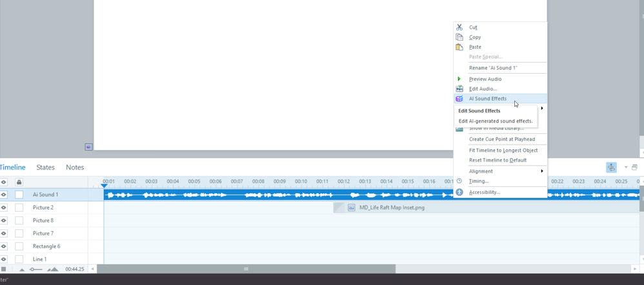Zoom in the timeline with large triangles
644x285 pixels.
point(52,269)
